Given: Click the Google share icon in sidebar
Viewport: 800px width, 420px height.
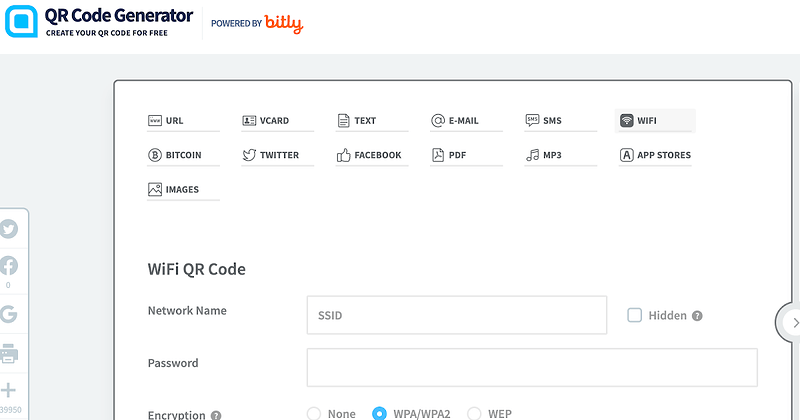Looking at the screenshot, I should click(9, 314).
